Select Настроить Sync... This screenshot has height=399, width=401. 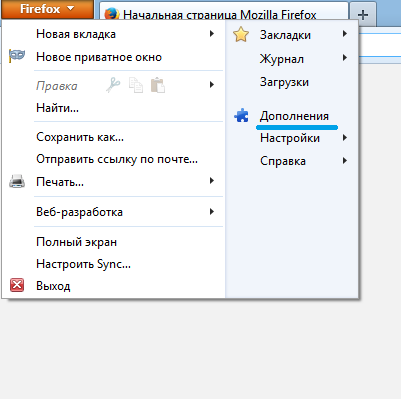tap(83, 264)
